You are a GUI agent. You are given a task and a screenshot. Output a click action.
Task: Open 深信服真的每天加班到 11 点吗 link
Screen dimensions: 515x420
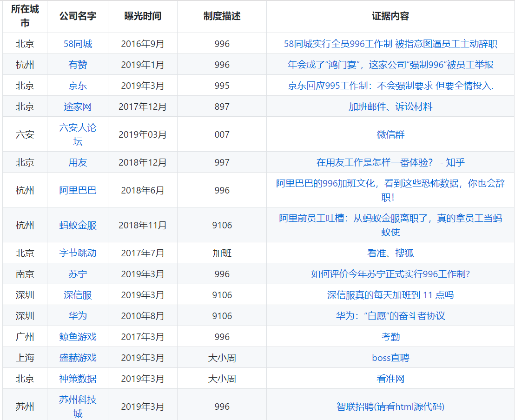pos(390,295)
